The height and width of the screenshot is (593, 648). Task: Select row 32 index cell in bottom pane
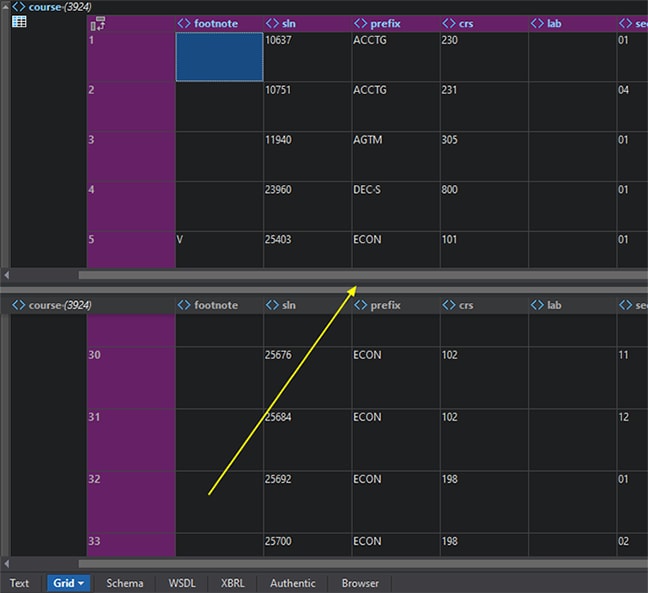coord(131,502)
